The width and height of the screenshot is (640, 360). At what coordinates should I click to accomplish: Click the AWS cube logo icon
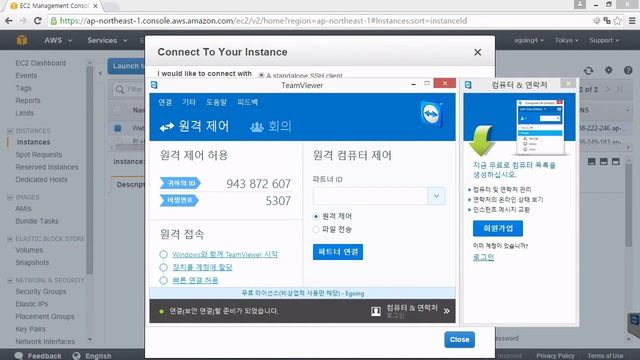click(x=22, y=40)
